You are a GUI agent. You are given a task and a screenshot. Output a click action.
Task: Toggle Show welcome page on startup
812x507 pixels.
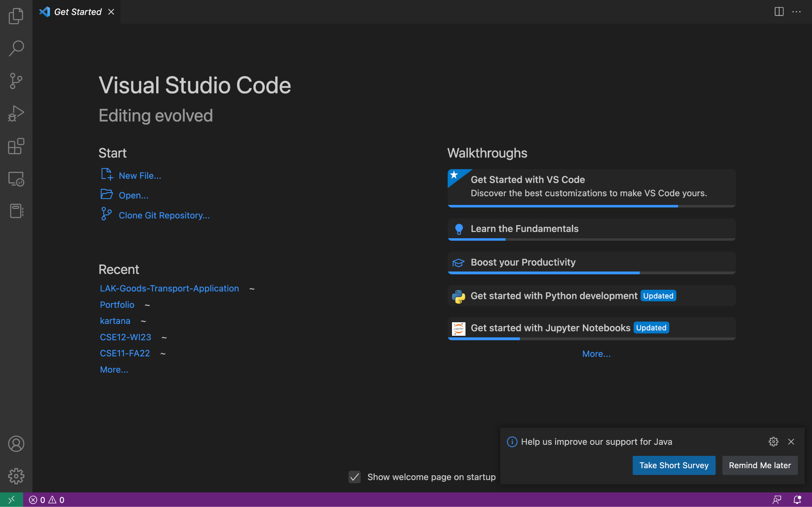point(354,477)
